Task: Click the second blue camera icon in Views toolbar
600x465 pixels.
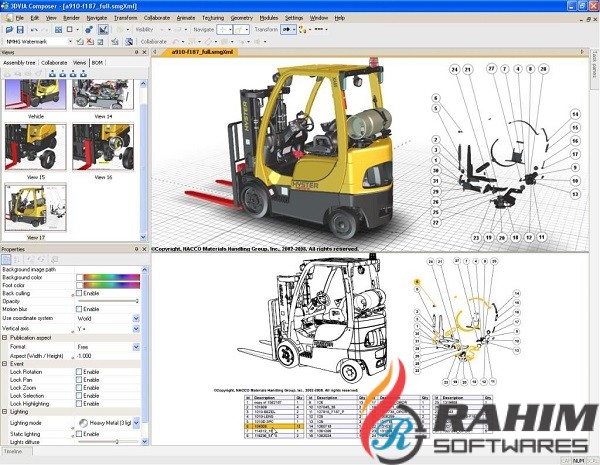Action: (x=63, y=73)
